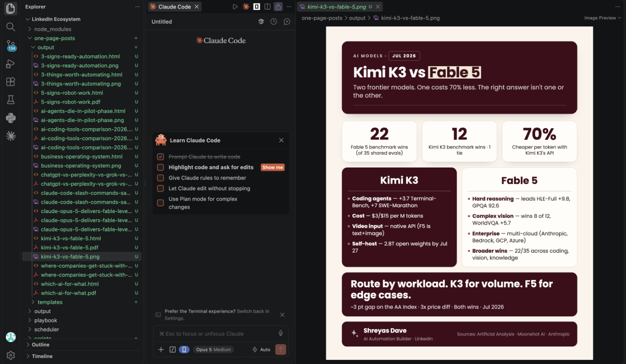Open past conversations clock icon
Screen dimensions: 626x364
point(274,21)
